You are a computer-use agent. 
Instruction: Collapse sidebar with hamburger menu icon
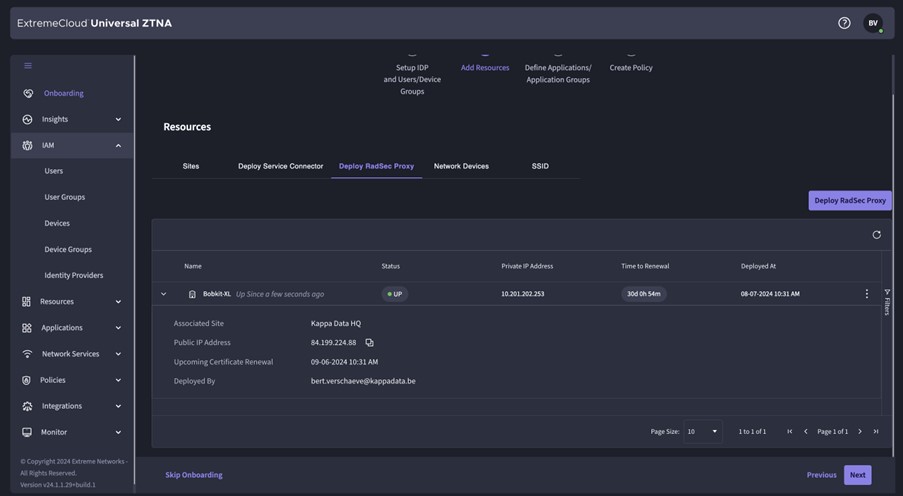point(28,66)
